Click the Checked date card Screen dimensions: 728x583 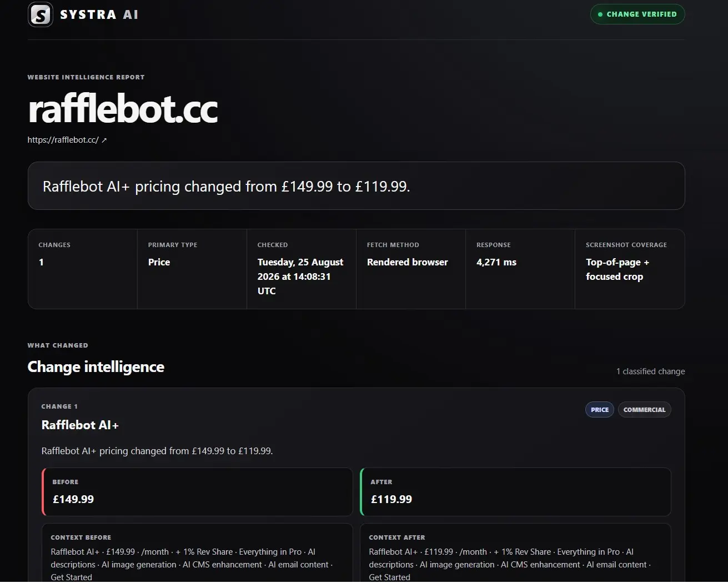tap(301, 269)
